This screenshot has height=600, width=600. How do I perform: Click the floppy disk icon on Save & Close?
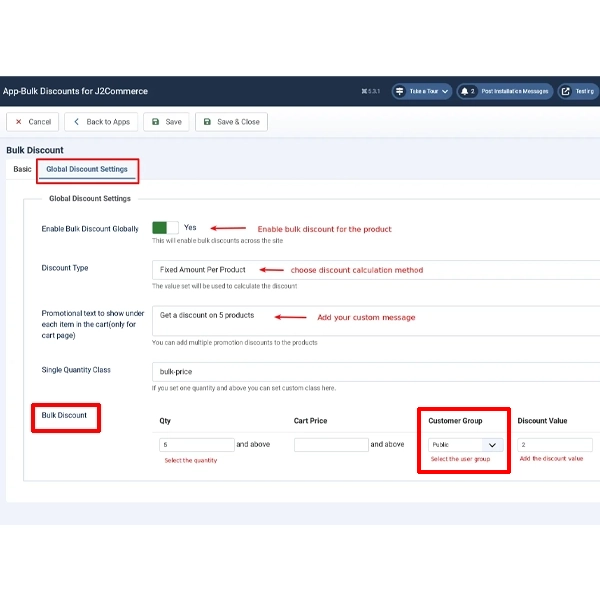[207, 122]
